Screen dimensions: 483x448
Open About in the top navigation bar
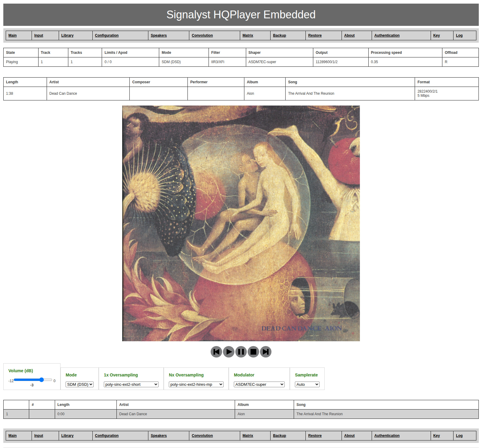coord(349,35)
